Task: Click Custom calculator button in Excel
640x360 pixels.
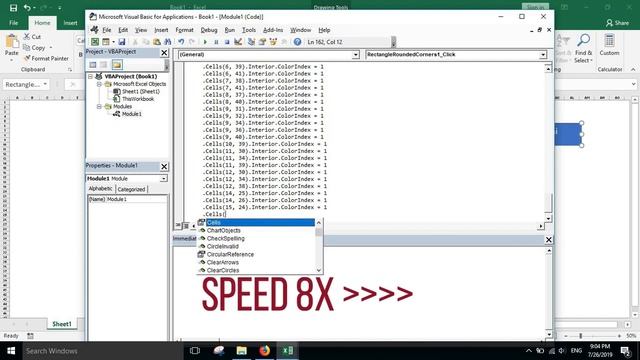Action: pyautogui.click(x=609, y=45)
